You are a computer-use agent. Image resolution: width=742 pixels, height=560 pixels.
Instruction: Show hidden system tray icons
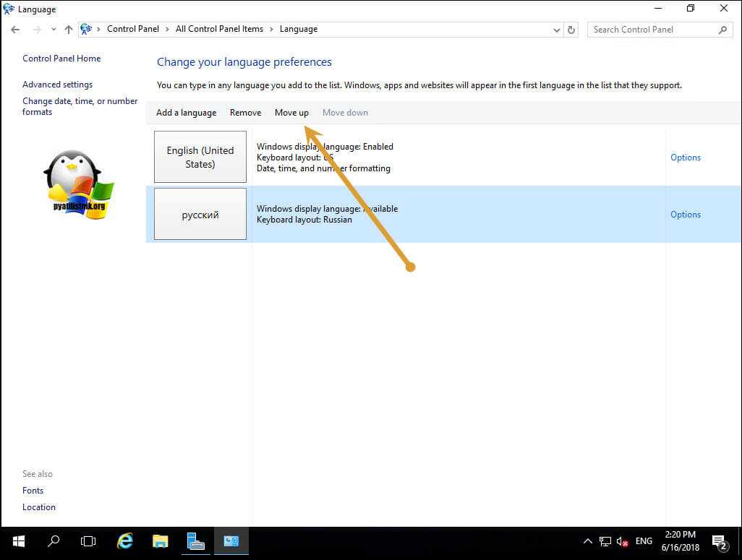tap(587, 541)
